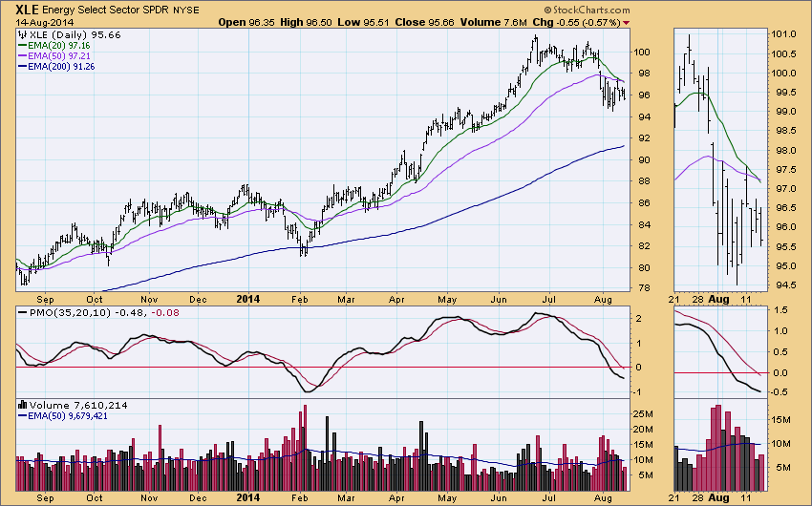Screen dimensions: 812x506
Task: Click the Low 95.51 value
Action: point(363,22)
